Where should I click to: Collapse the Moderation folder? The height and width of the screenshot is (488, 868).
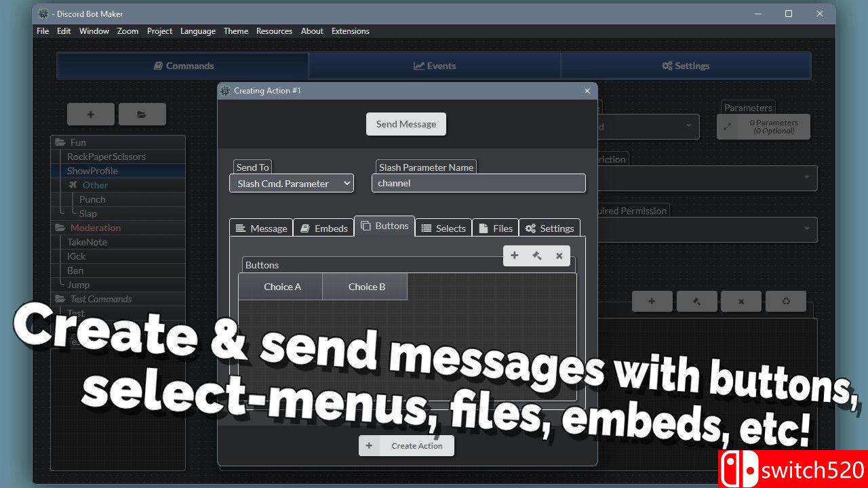(x=60, y=228)
